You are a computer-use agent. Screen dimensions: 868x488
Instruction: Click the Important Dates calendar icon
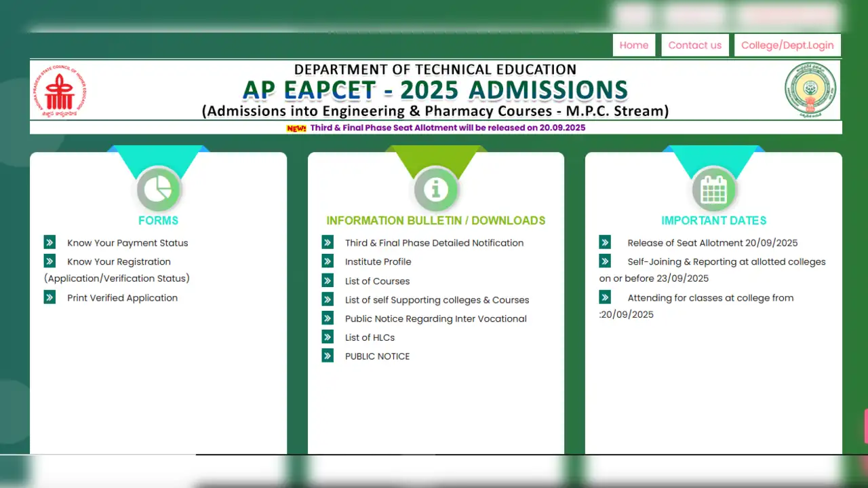click(x=713, y=189)
